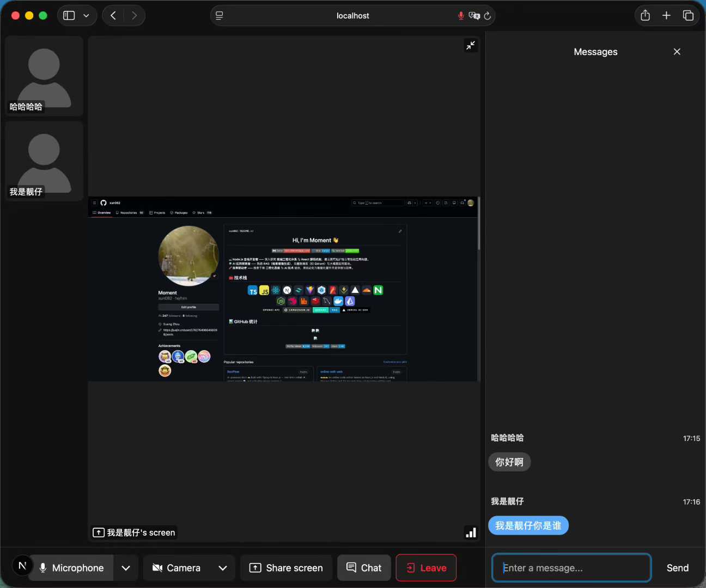Click the red microphone-in-use indicator in address bar
The width and height of the screenshot is (706, 588).
(x=461, y=16)
